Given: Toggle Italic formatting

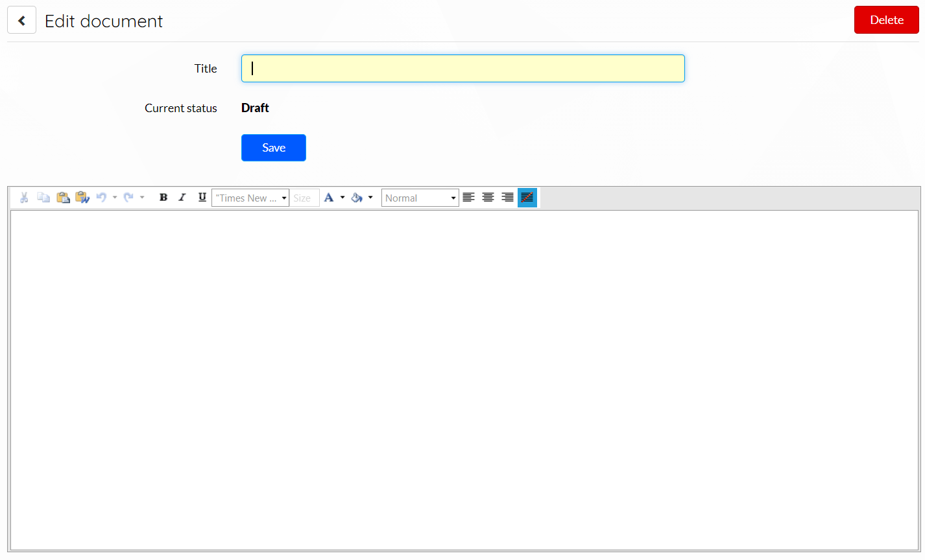Looking at the screenshot, I should 182,198.
